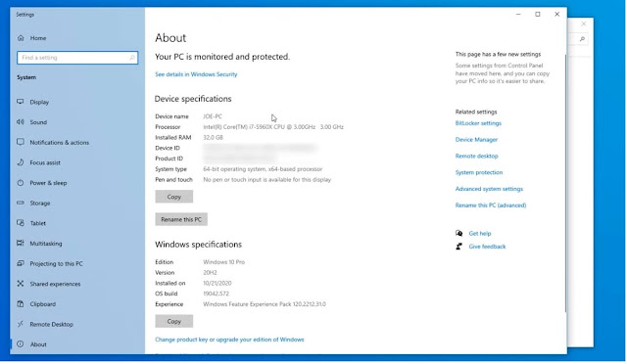The width and height of the screenshot is (627, 364).
Task: Open System protection link
Action: [479, 172]
